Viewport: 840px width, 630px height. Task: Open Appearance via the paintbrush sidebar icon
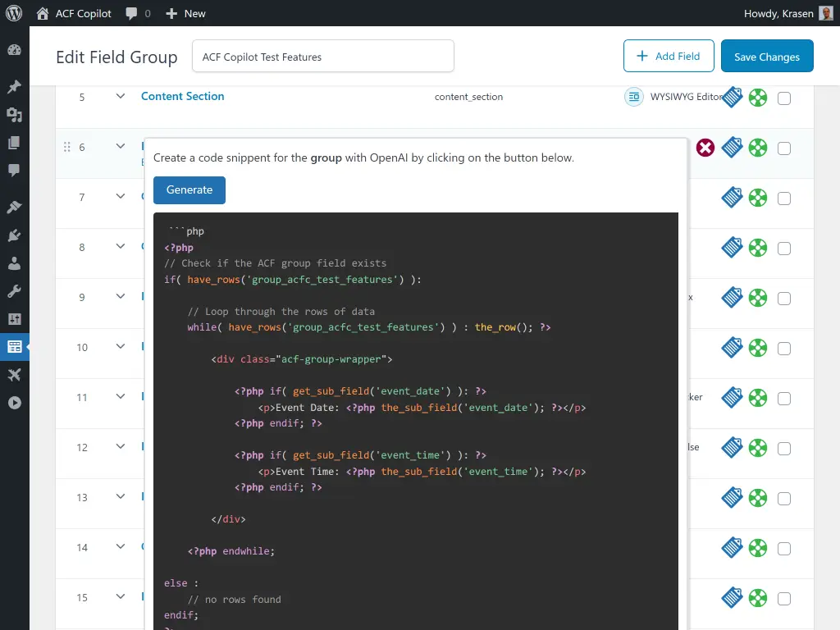14,207
